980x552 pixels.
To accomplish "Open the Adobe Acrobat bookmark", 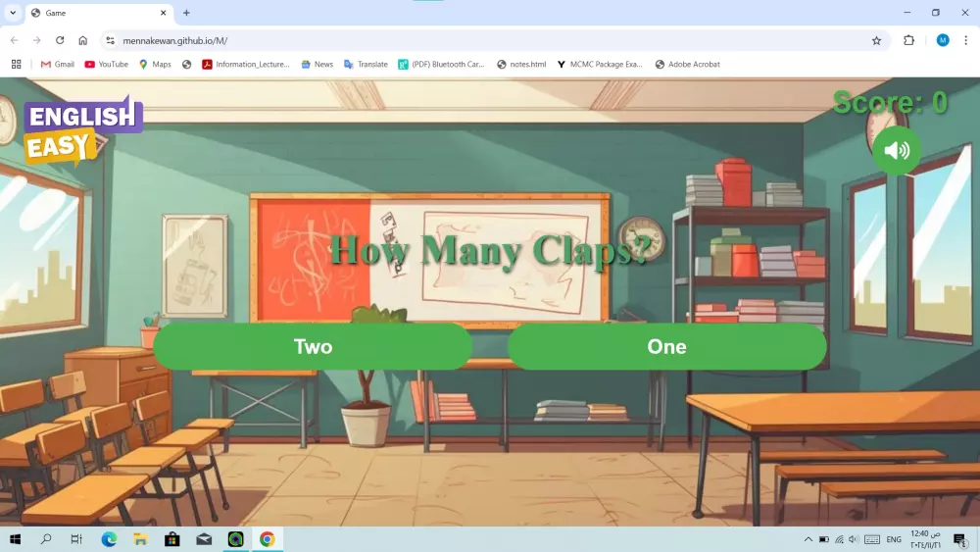I will pos(688,65).
